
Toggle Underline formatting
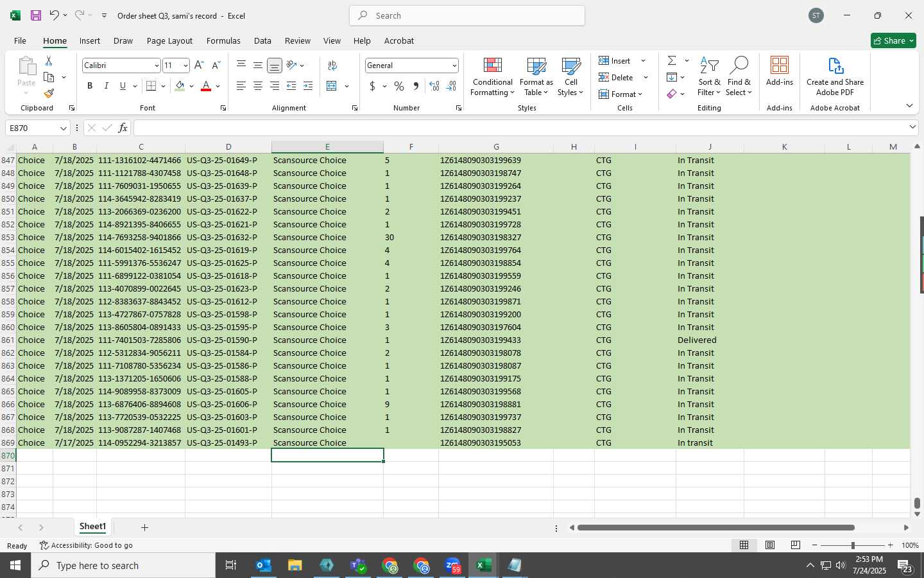[123, 86]
